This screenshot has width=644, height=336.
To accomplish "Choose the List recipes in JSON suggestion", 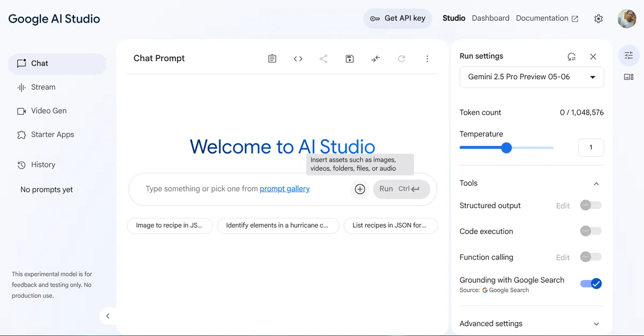I will pyautogui.click(x=391, y=225).
